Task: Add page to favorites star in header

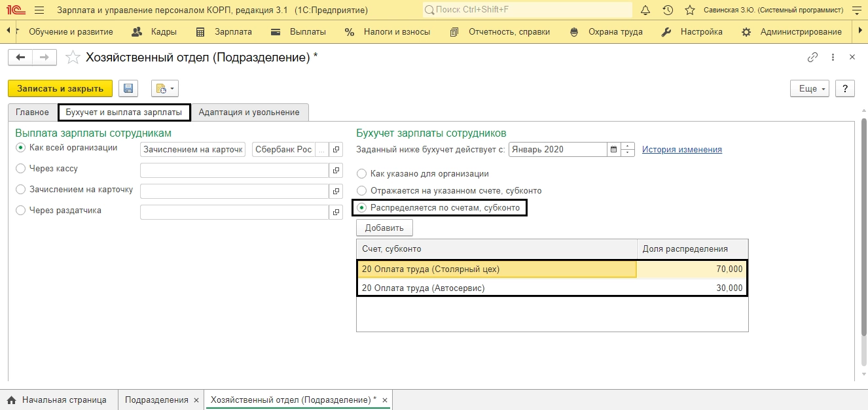Action: click(x=689, y=10)
